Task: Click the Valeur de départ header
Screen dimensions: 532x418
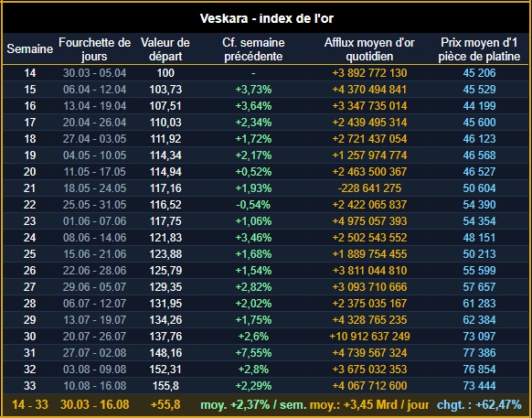Action: click(x=165, y=48)
